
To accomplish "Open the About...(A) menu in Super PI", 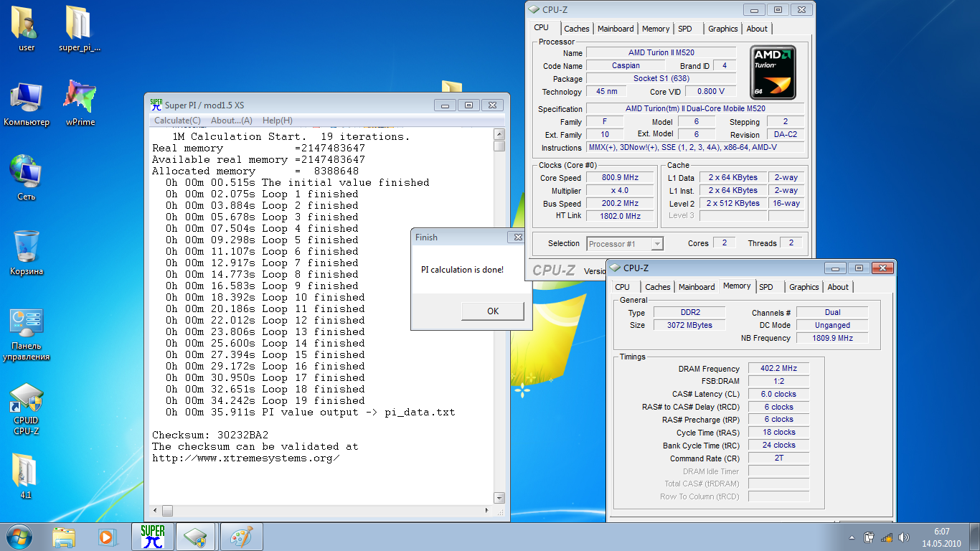I will click(x=232, y=121).
